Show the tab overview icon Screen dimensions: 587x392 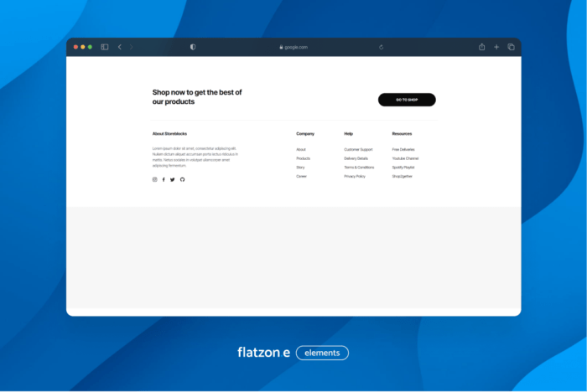click(511, 47)
